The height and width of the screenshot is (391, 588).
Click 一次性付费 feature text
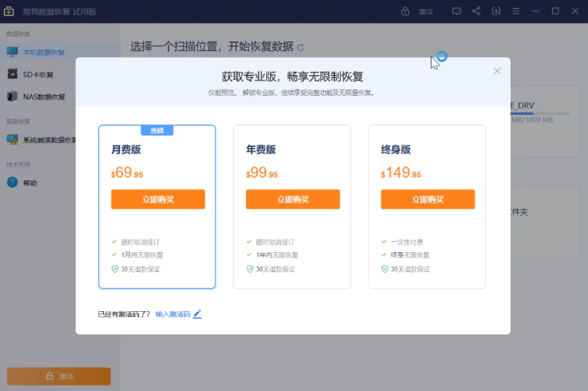pos(407,243)
